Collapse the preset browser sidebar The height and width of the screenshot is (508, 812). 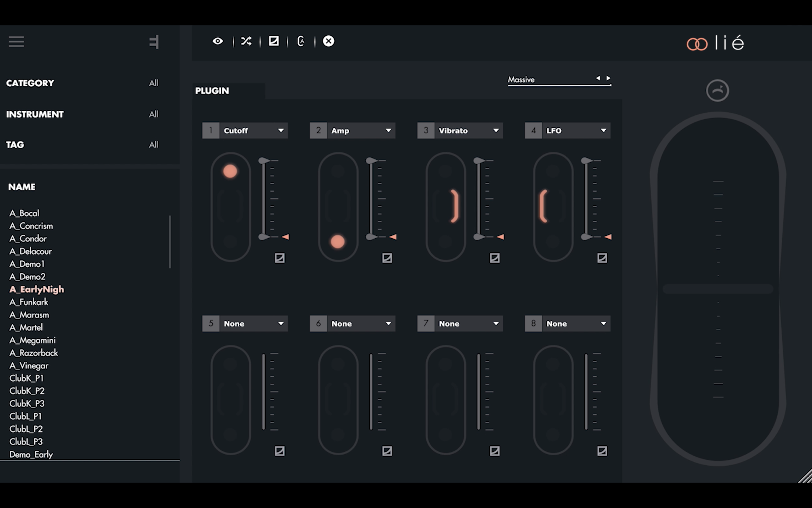[x=154, y=42]
